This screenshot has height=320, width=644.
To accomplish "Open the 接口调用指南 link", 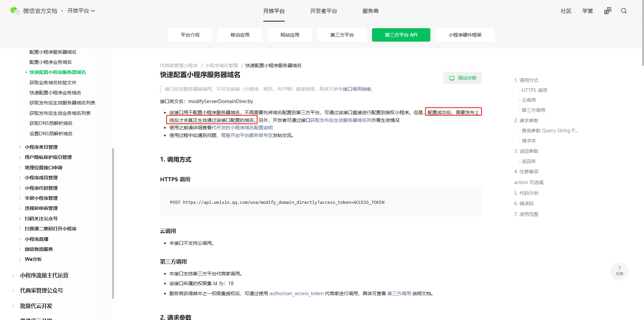I will click(x=357, y=89).
